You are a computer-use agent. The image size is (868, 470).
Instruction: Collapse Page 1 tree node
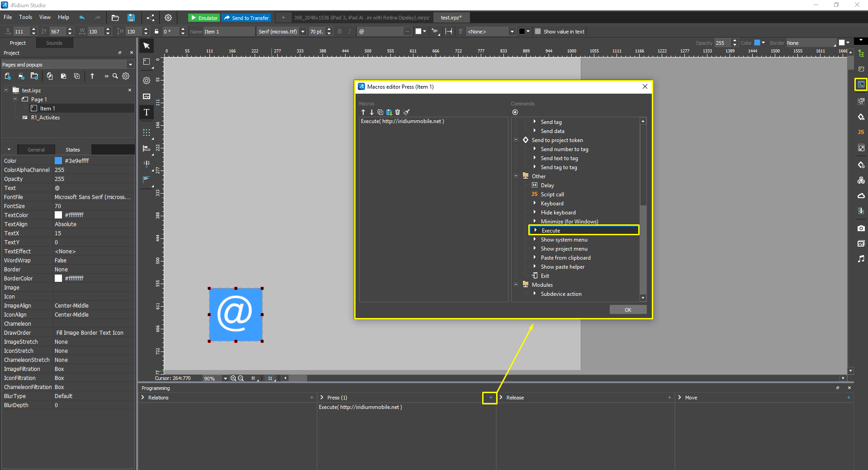tap(15, 99)
